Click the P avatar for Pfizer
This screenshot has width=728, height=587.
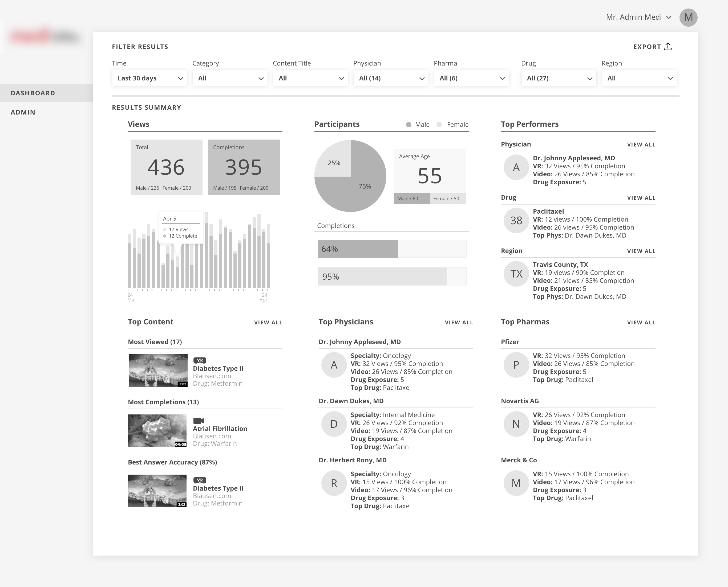[x=516, y=365]
